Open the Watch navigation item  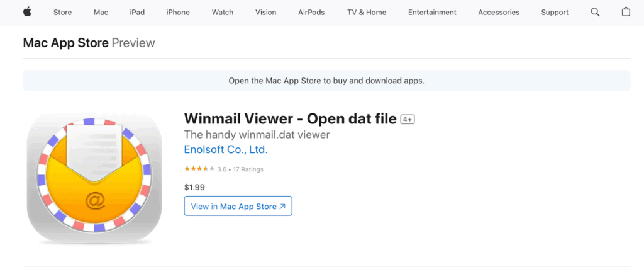[222, 13]
